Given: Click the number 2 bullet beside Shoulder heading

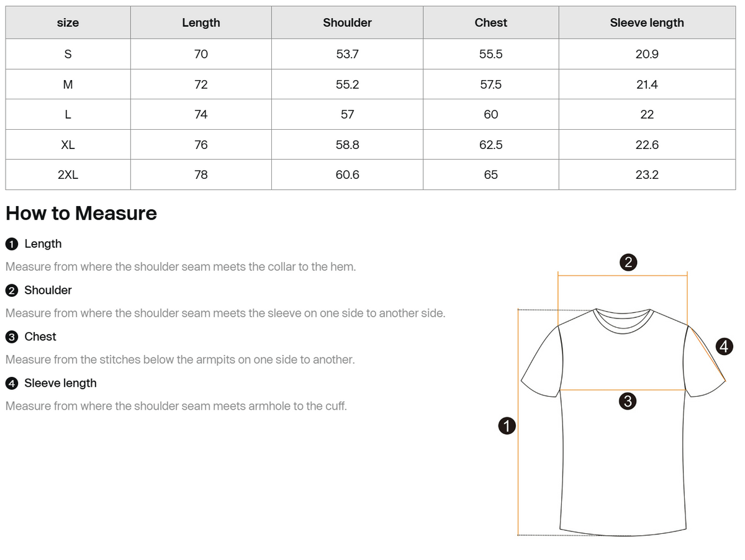Looking at the screenshot, I should pos(12,291).
